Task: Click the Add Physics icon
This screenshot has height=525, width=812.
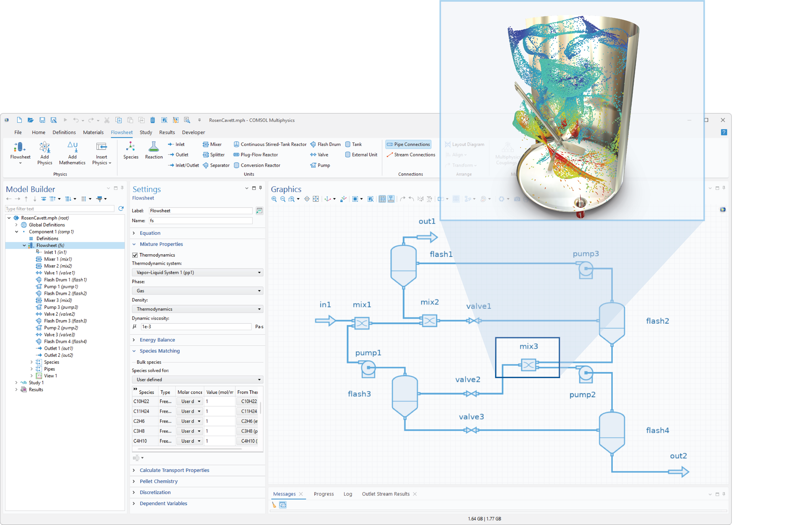Action: 45,153
